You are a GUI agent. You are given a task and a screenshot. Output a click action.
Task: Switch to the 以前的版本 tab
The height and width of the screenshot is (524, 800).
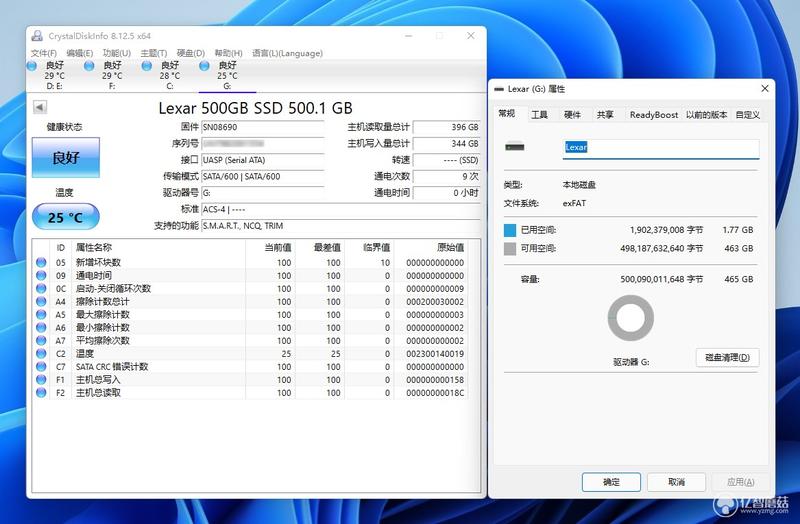(x=706, y=115)
